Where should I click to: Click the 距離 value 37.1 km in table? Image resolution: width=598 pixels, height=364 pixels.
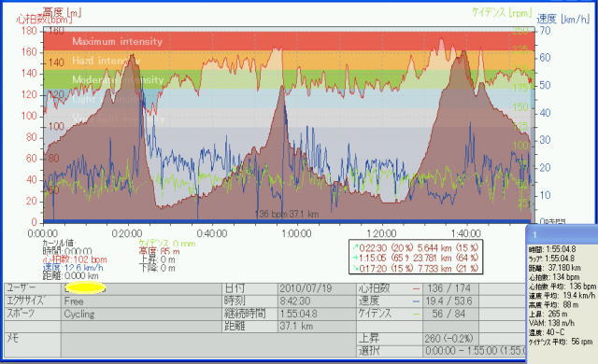tap(296, 327)
